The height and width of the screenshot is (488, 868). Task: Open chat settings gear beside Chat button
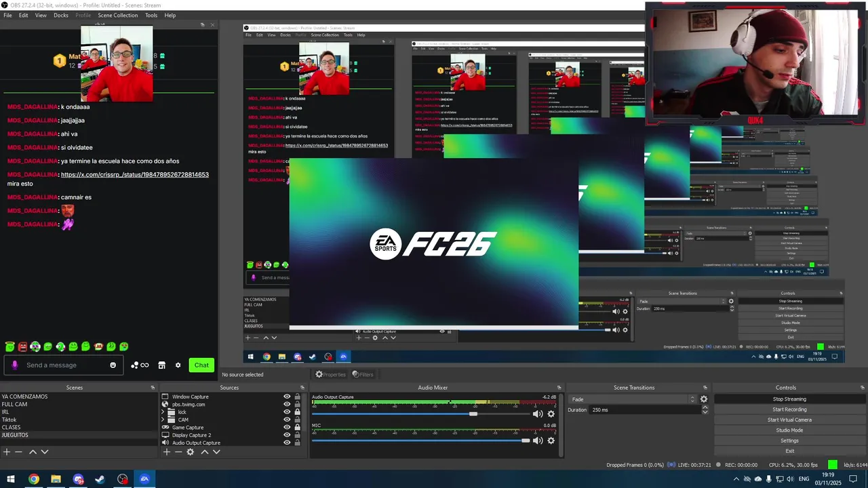[178, 365]
